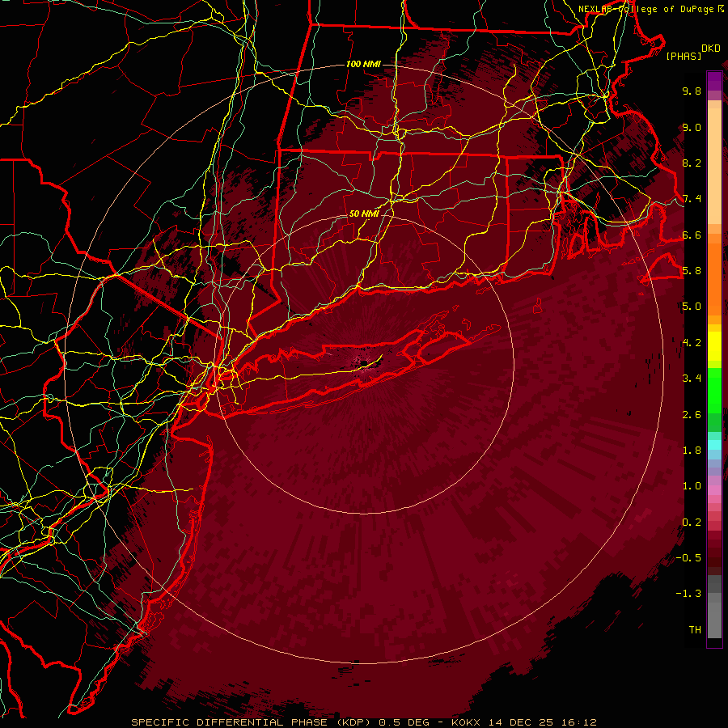Click the 1.8 value on the color scale
This screenshot has height=728, width=728.
point(692,451)
